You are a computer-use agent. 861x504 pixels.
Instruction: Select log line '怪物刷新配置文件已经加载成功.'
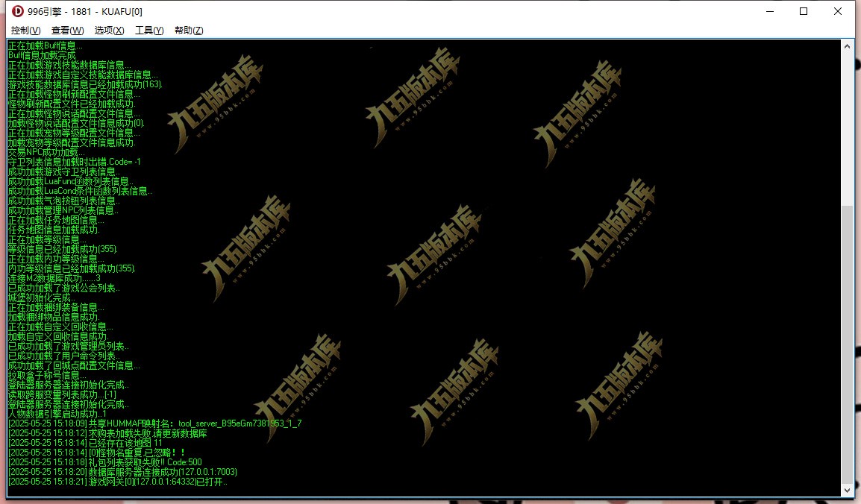72,104
